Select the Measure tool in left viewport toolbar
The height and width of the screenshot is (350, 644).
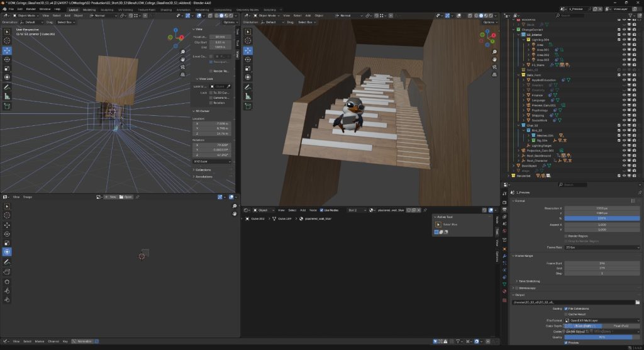click(7, 96)
